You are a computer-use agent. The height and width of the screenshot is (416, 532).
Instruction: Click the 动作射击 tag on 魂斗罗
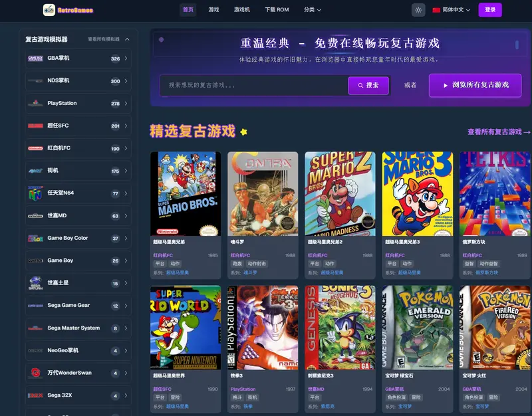(257, 263)
